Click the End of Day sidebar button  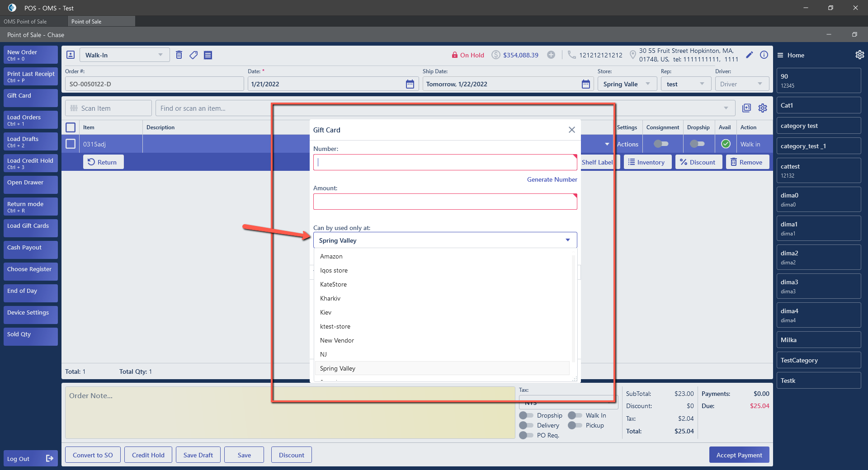pyautogui.click(x=31, y=293)
